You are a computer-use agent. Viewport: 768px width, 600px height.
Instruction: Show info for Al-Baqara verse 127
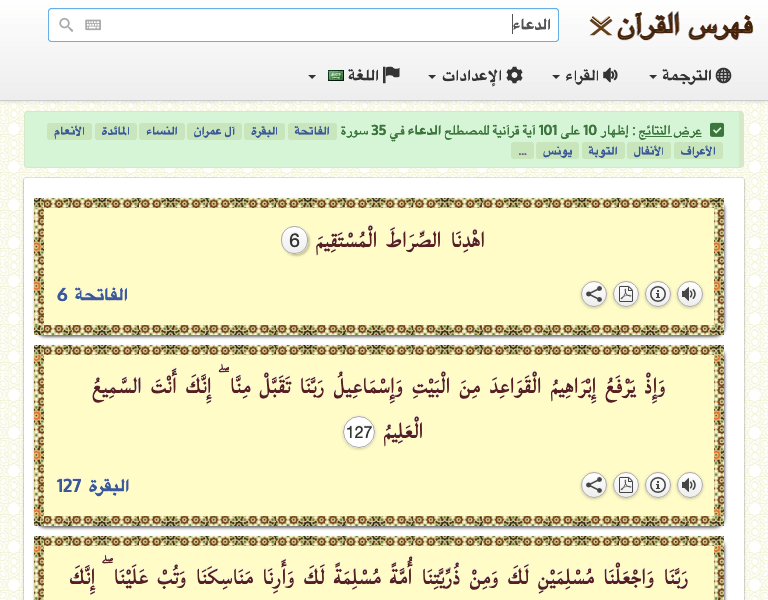click(x=657, y=485)
